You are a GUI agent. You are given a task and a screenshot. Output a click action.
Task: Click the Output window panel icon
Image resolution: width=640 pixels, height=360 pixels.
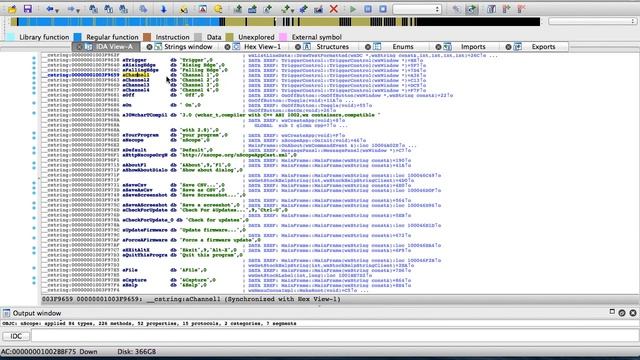click(6, 313)
